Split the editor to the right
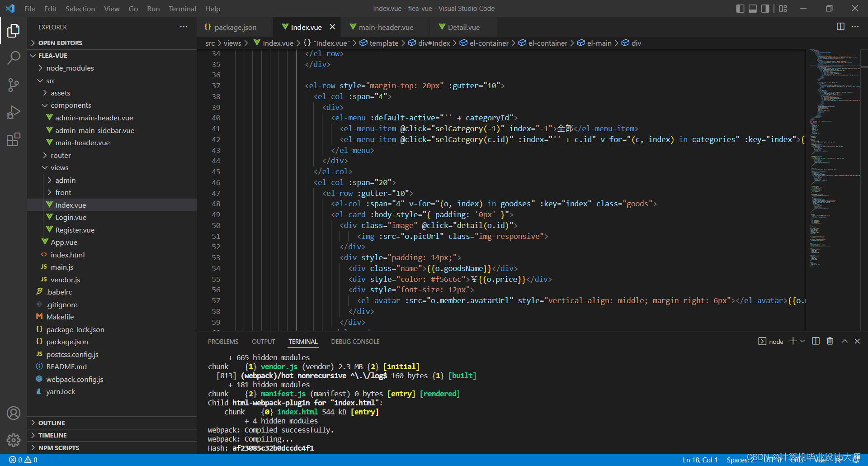Screen dimensions: 868x466 pos(840,27)
